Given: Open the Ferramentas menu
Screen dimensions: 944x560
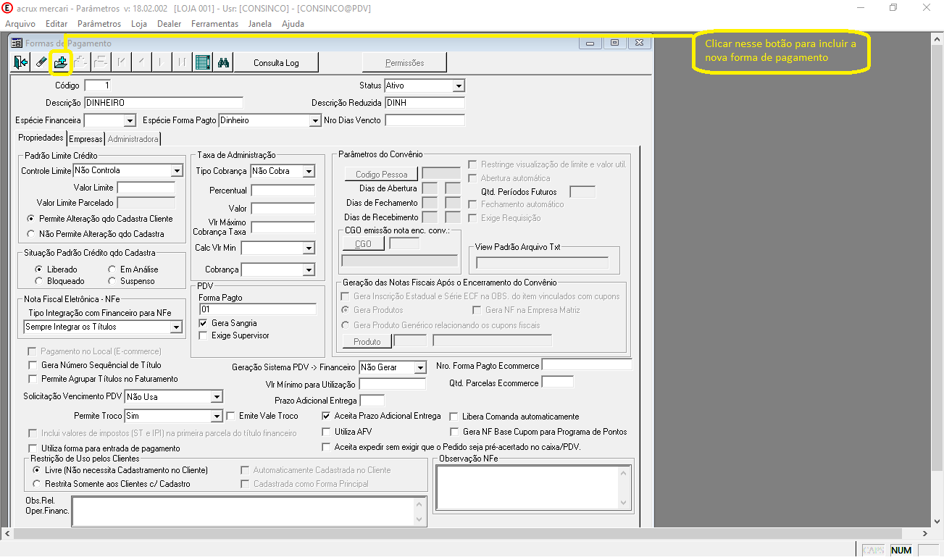Looking at the screenshot, I should (215, 24).
